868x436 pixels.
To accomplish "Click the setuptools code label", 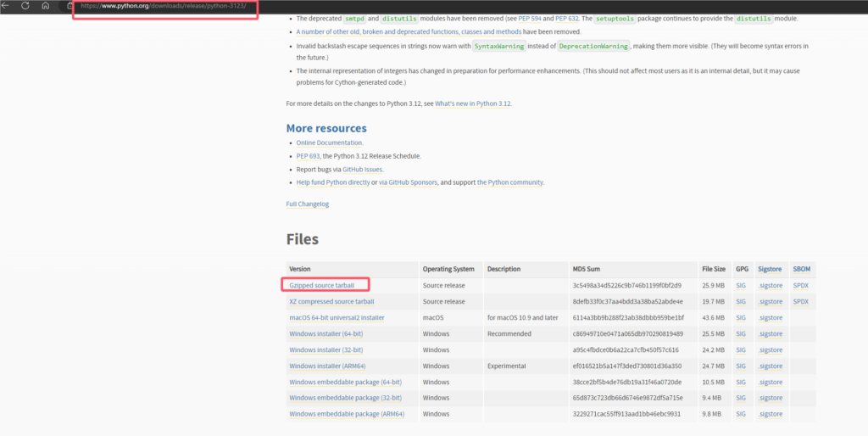I will point(615,19).
